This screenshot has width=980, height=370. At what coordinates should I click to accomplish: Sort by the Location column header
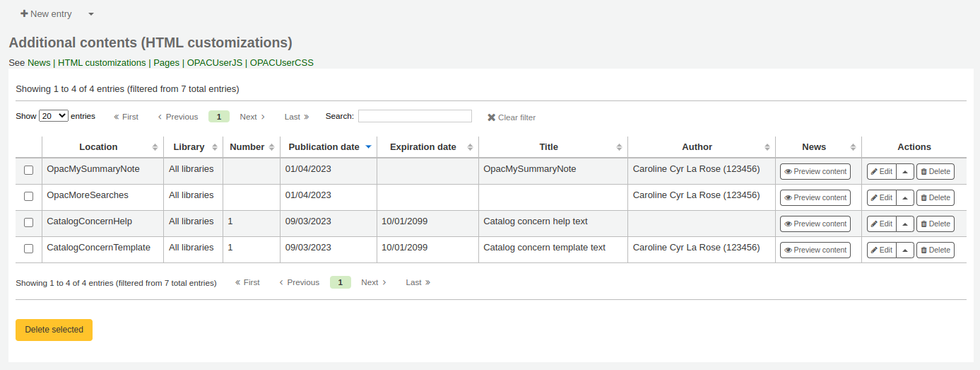[x=102, y=147]
